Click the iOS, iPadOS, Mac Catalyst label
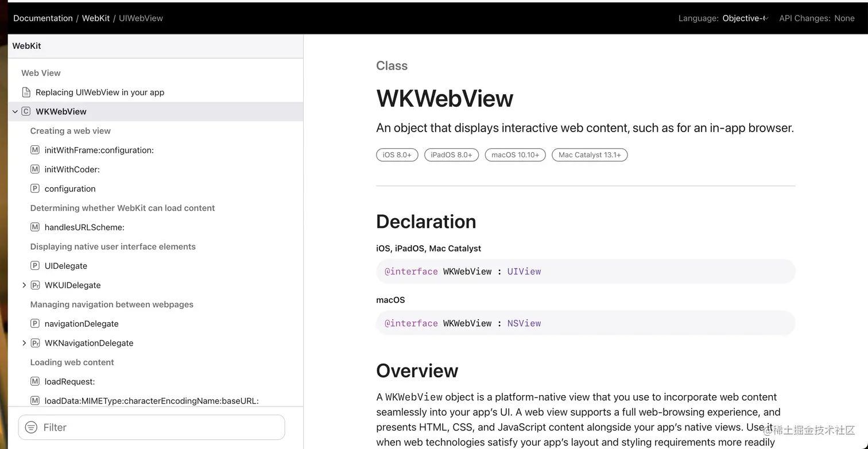This screenshot has width=868, height=449. [x=428, y=249]
